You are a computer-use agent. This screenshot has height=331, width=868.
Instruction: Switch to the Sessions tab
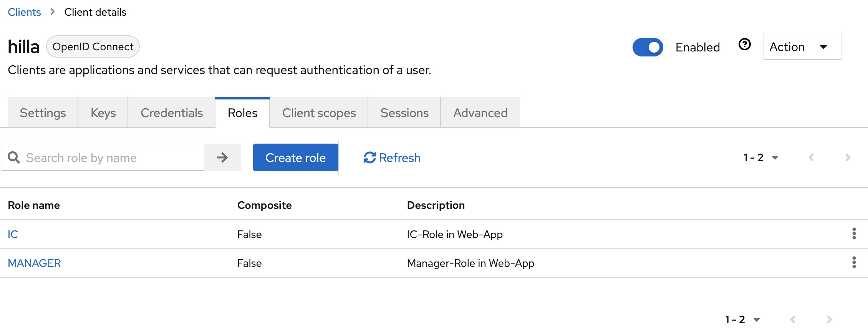404,113
